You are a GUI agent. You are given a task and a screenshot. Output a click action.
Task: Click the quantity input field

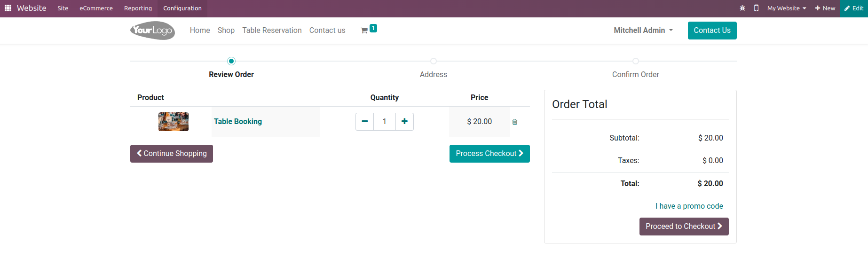[x=385, y=122]
